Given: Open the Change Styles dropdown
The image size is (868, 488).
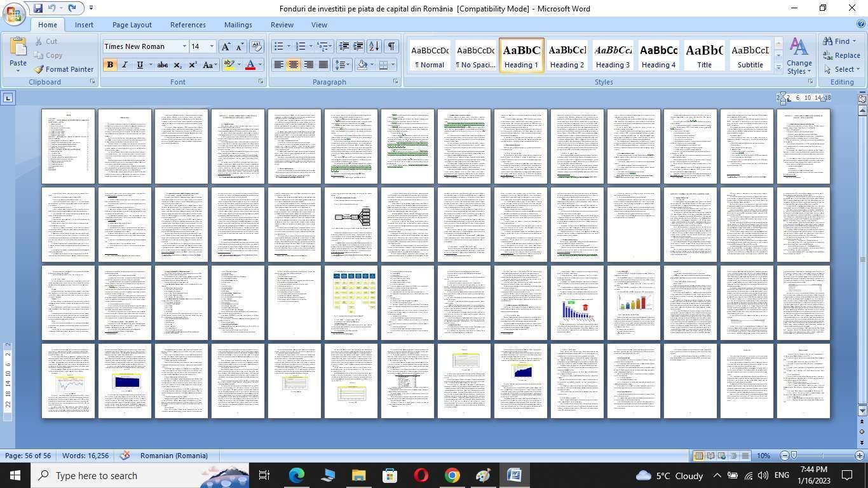Looking at the screenshot, I should coord(799,57).
